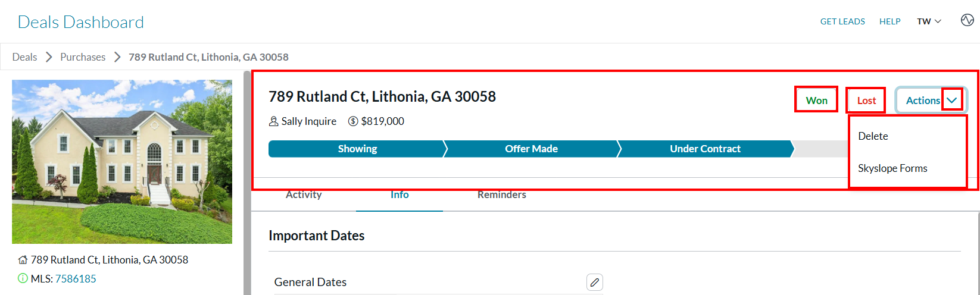Click the Get Leads link
Image resolution: width=980 pixels, height=295 pixels.
pyautogui.click(x=842, y=21)
